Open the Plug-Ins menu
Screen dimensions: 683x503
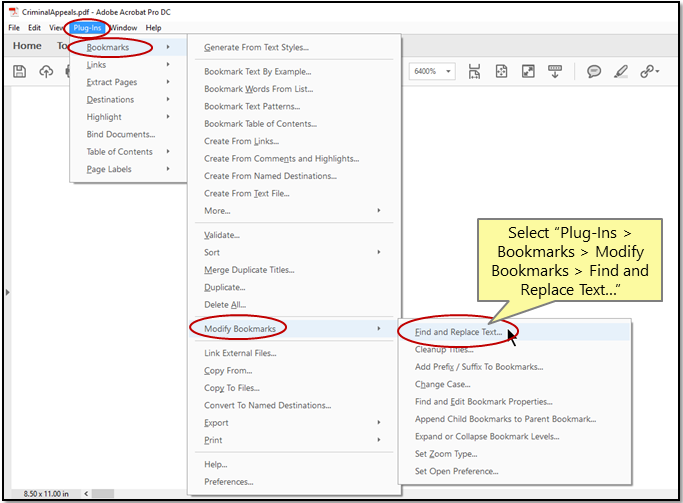87,28
